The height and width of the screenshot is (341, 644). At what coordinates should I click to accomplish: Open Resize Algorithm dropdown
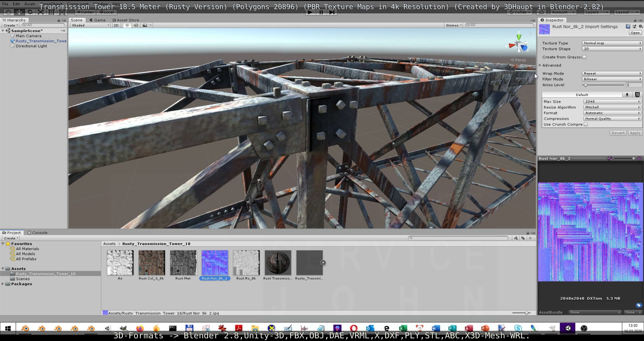(x=612, y=107)
